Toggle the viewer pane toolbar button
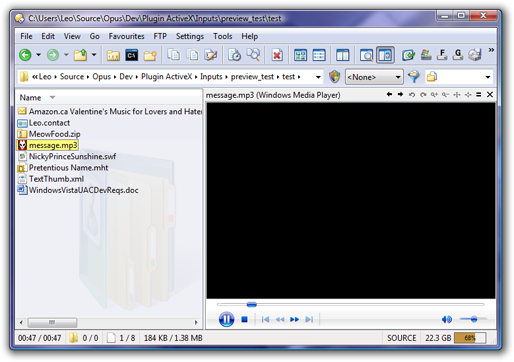This screenshot has width=514, height=362. 385,55
